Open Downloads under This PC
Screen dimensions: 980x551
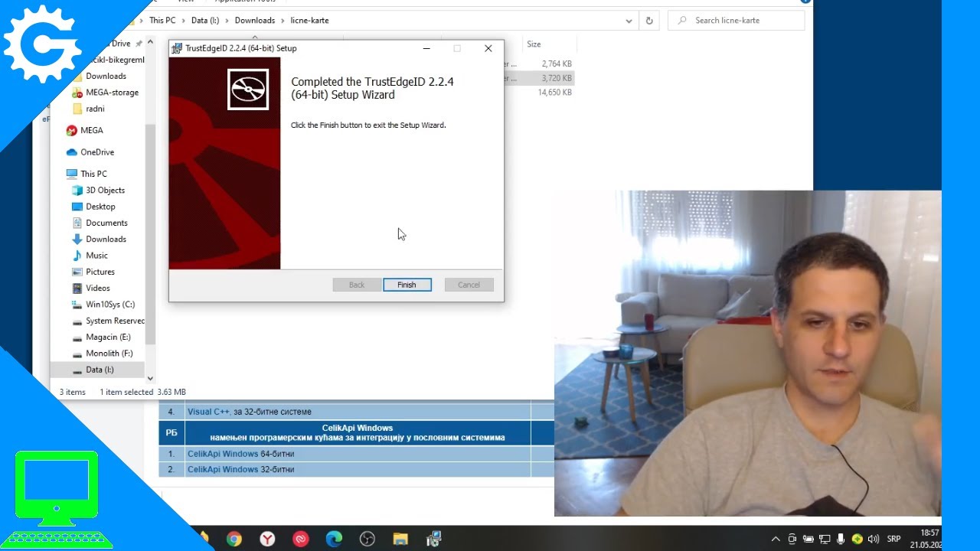106,239
